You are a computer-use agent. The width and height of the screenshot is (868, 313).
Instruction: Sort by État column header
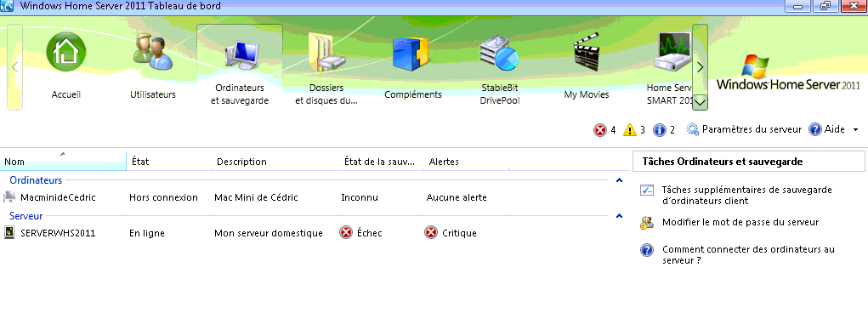[169, 162]
